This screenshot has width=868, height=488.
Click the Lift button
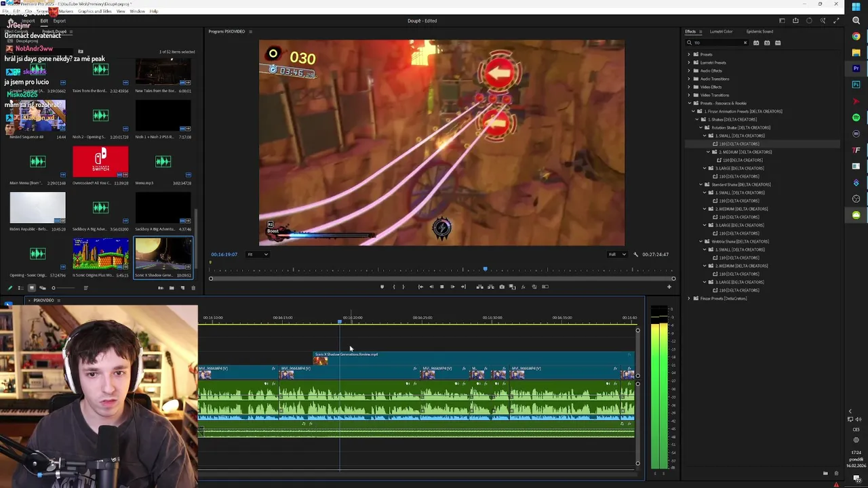coord(479,287)
